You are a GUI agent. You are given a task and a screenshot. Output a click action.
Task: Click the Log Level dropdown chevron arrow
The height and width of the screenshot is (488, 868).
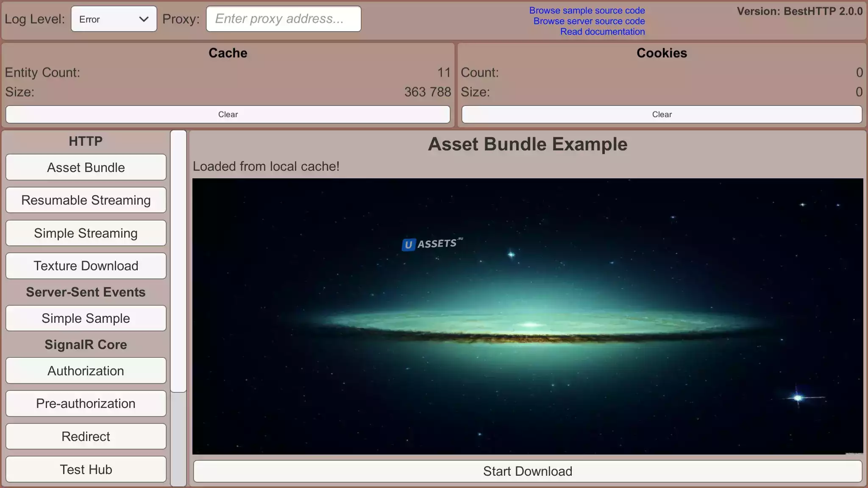[144, 19]
